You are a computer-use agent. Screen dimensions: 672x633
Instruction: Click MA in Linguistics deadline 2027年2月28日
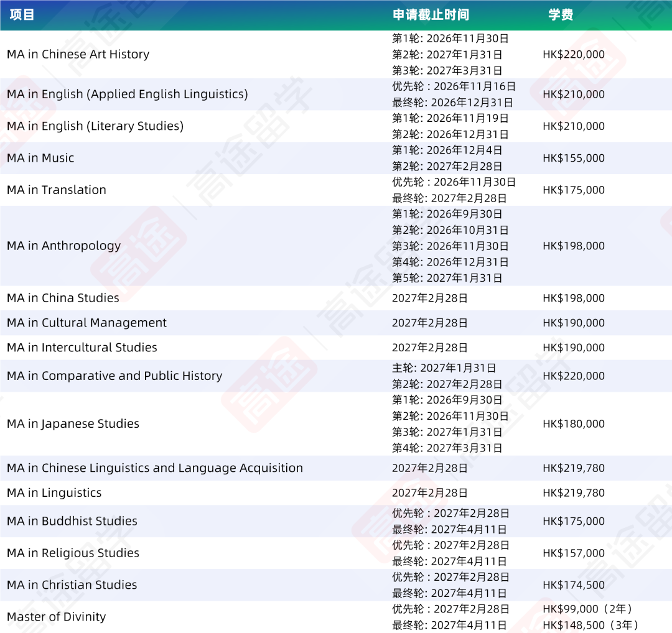[x=430, y=493]
